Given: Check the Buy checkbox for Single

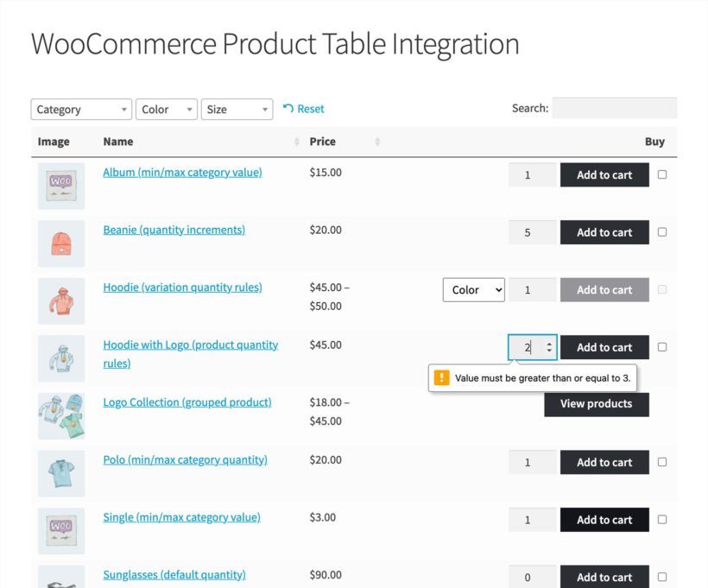Looking at the screenshot, I should click(661, 519).
